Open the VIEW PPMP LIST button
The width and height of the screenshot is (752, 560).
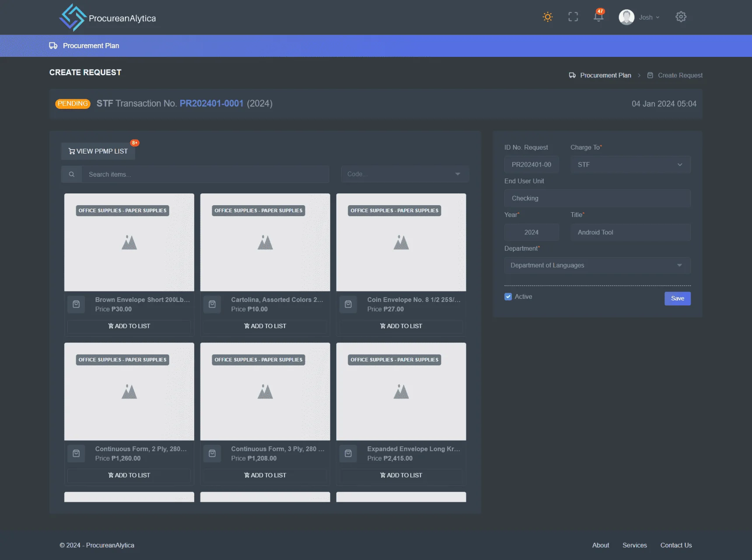pos(98,151)
